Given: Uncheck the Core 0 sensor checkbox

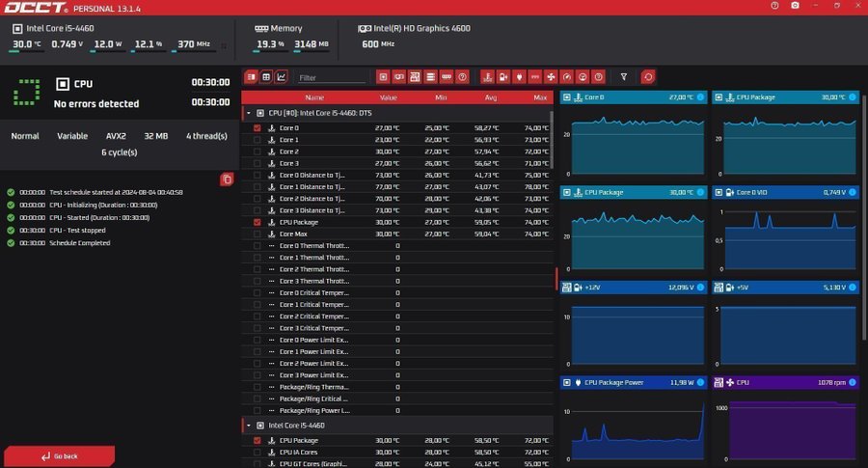Looking at the screenshot, I should [x=257, y=128].
